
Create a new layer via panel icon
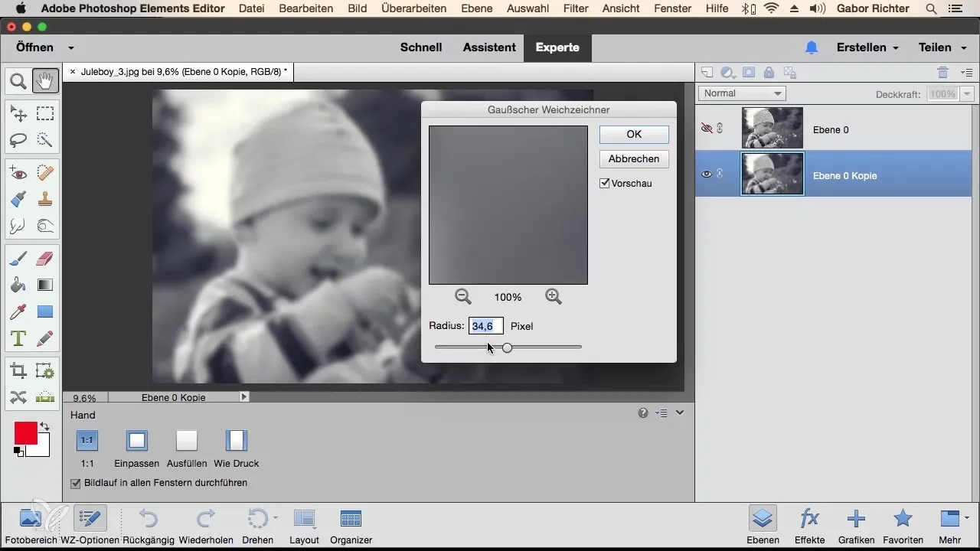click(x=707, y=73)
